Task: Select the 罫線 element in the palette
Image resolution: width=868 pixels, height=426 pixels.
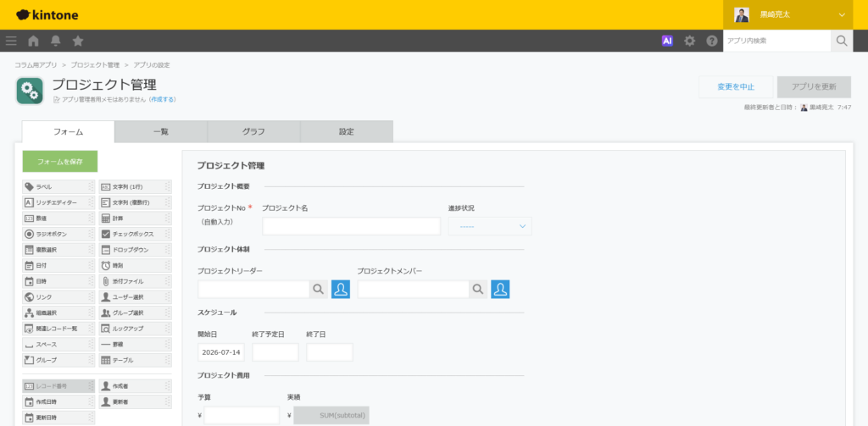Action: point(135,345)
